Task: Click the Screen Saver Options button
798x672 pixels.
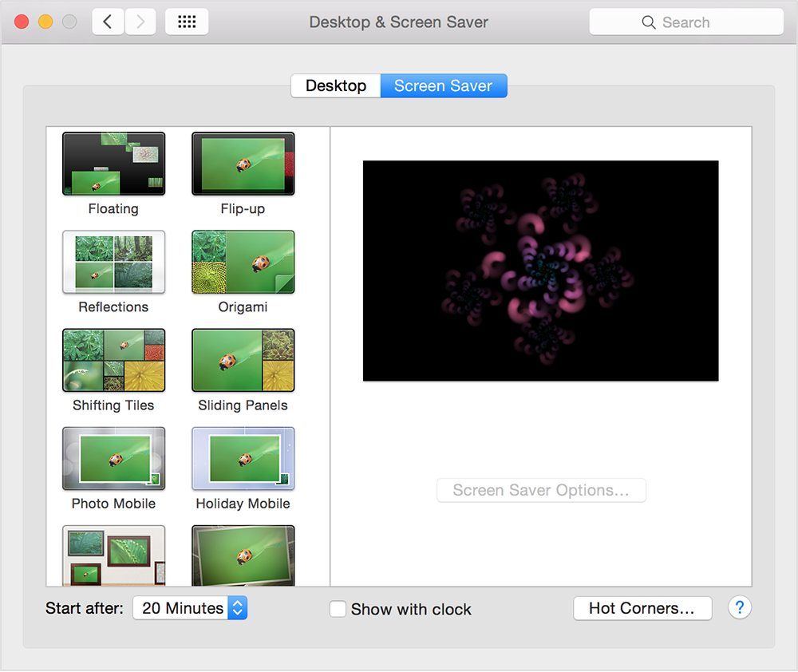Action: [x=540, y=490]
